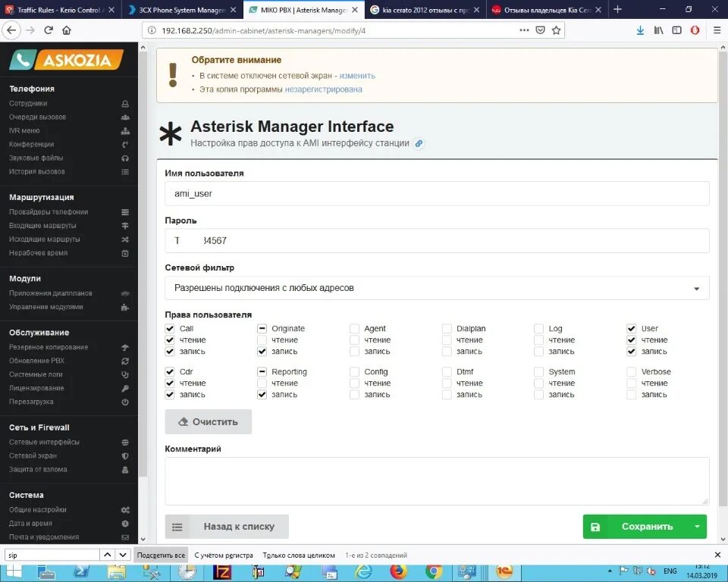The image size is (728, 582).
Task: Click the calendar icon beside Нерабочее время
Action: pyautogui.click(x=125, y=253)
